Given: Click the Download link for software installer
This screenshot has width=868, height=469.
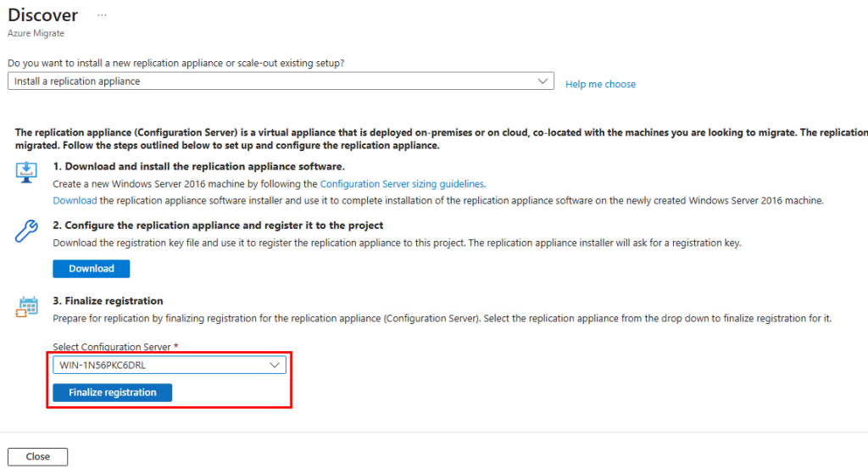Looking at the screenshot, I should pyautogui.click(x=75, y=200).
